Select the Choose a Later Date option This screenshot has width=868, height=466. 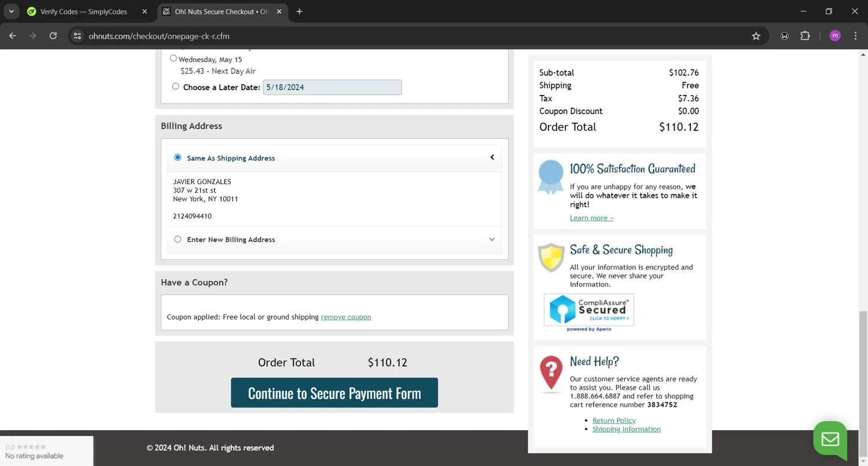(x=176, y=87)
